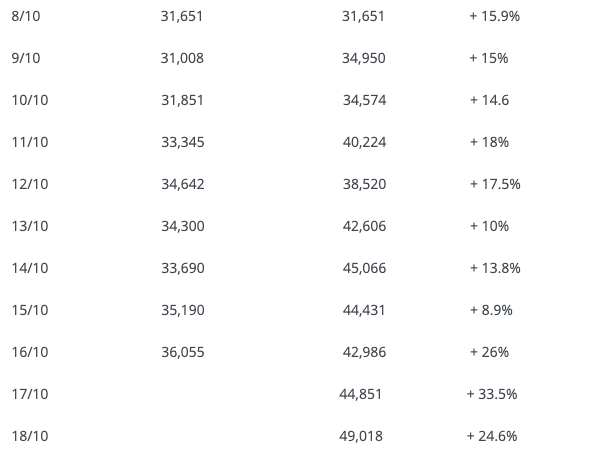Select the + 13.8% cell
Image resolution: width=616 pixels, height=457 pixels.
[x=495, y=268]
